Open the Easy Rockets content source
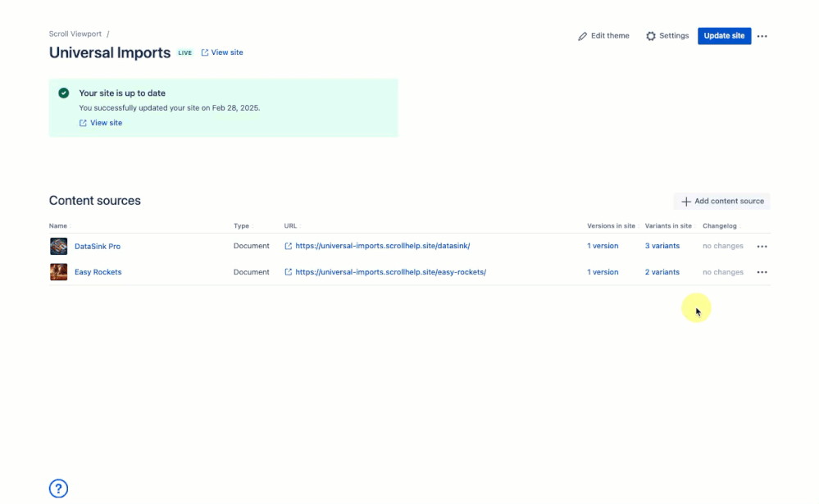 (98, 272)
